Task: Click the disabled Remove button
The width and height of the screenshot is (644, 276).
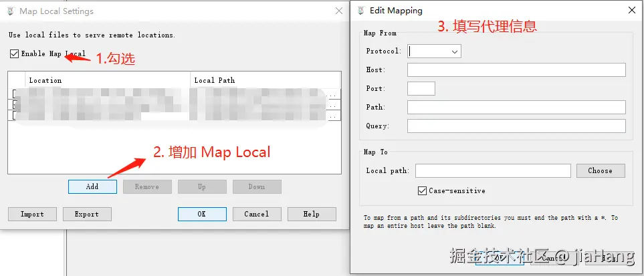Action: [x=147, y=186]
